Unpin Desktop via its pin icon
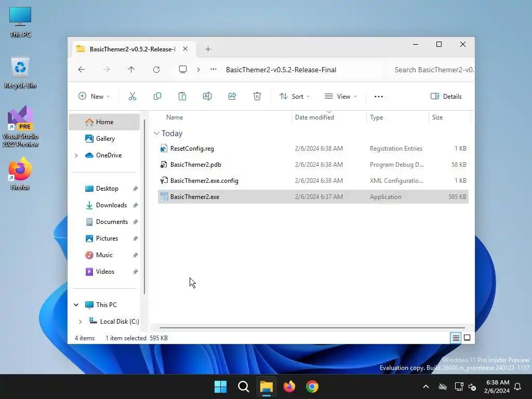This screenshot has width=532, height=399. 136,189
